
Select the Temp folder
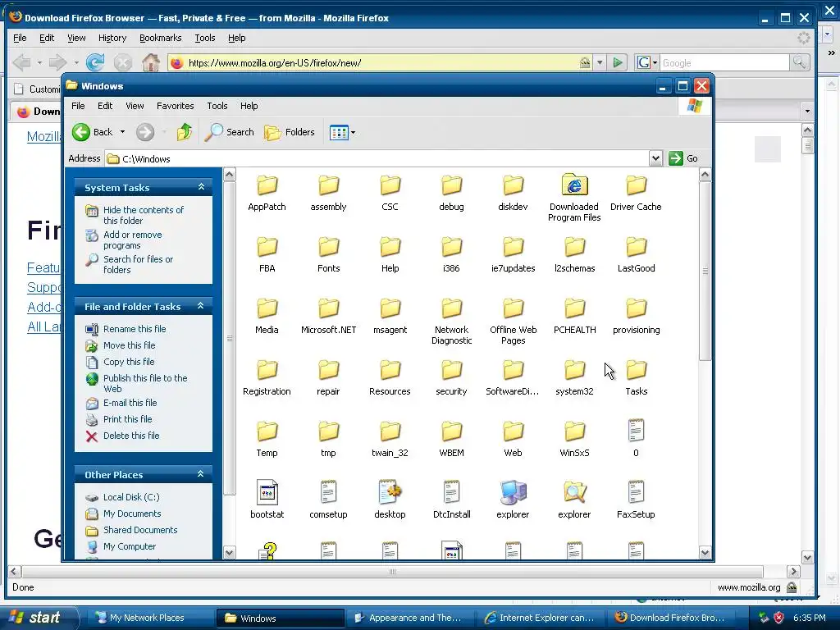(267, 440)
